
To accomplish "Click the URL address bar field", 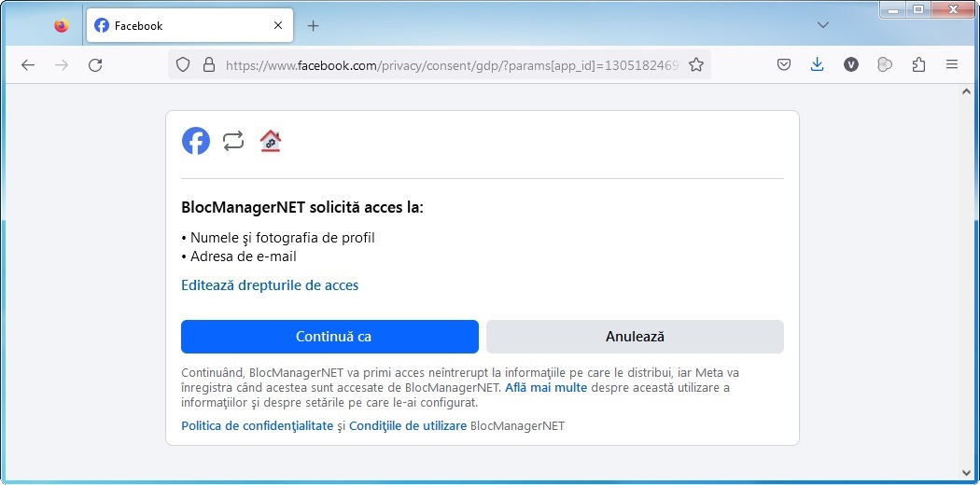I will (x=448, y=65).
